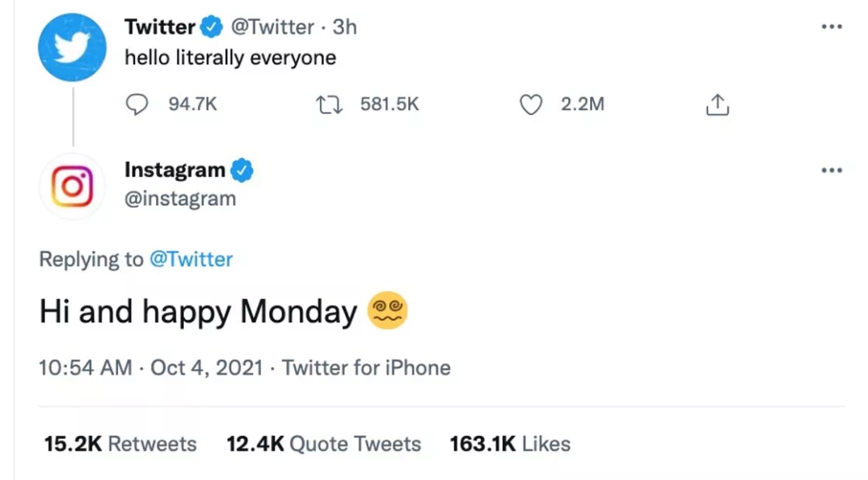Open more options on Twitter's tweet
This screenshot has height=480, width=868.
pyautogui.click(x=832, y=27)
